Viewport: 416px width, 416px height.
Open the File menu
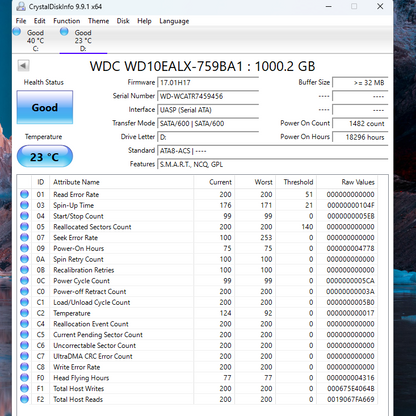click(21, 21)
